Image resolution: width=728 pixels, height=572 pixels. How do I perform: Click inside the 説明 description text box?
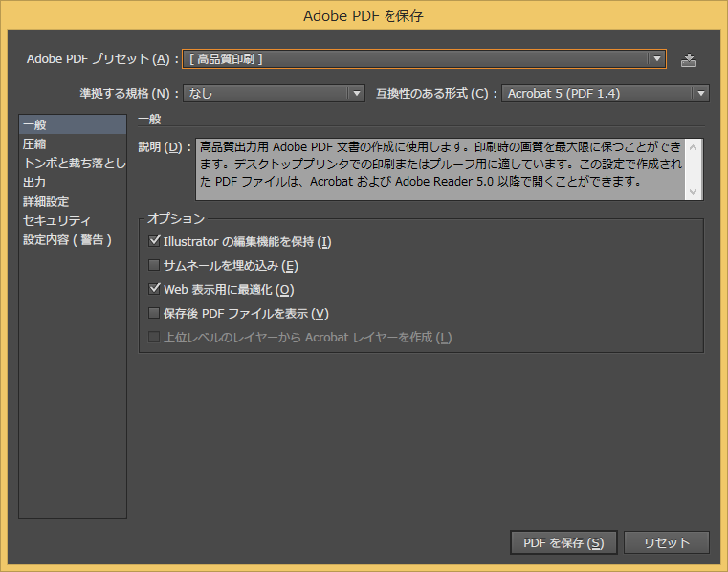point(440,169)
